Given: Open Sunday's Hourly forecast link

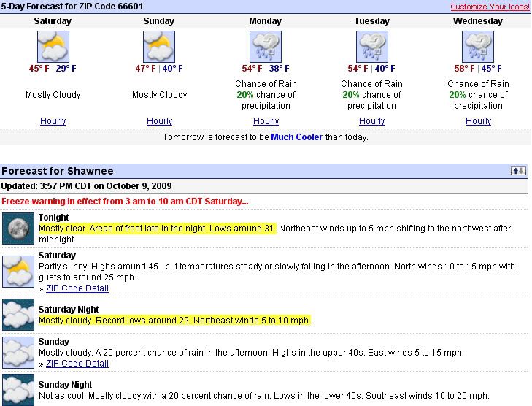Looking at the screenshot, I should tap(160, 120).
